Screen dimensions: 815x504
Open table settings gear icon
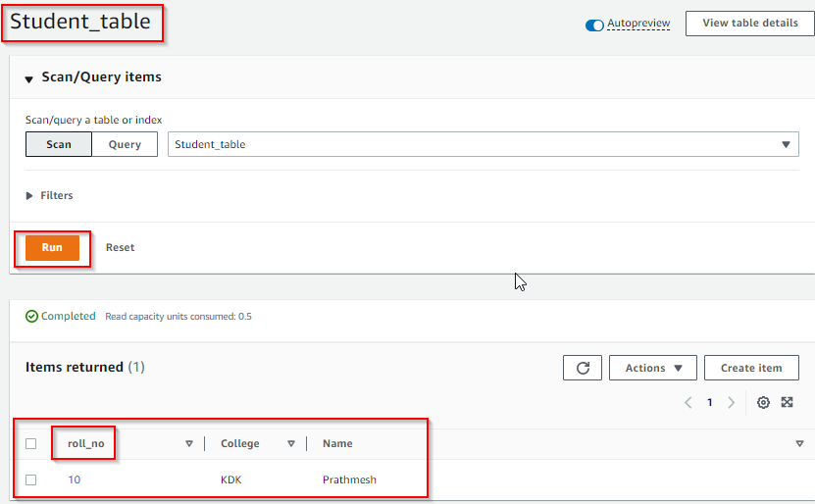[763, 402]
